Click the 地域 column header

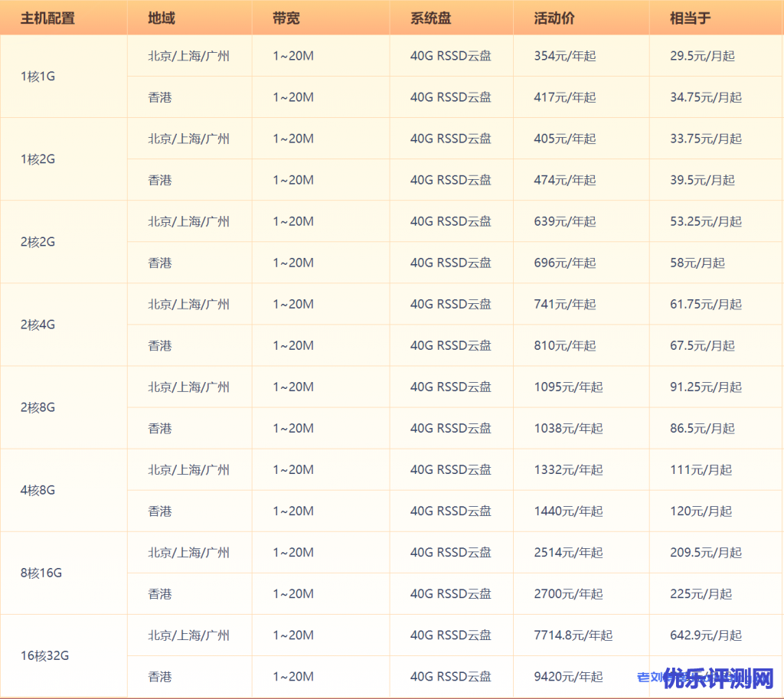(x=161, y=18)
